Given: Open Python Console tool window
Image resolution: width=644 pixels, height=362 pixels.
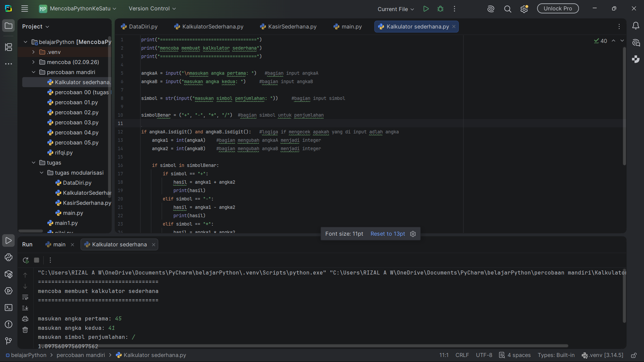Looking at the screenshot, I should coord(9,257).
